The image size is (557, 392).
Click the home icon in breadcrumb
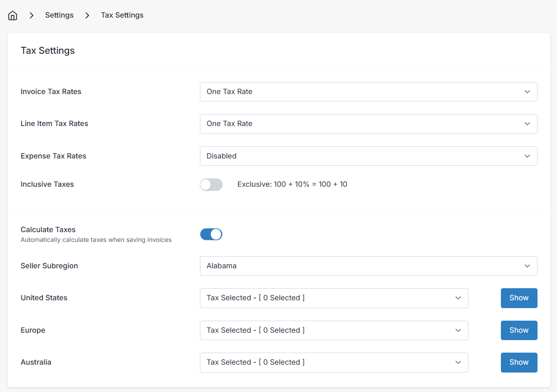tap(13, 15)
